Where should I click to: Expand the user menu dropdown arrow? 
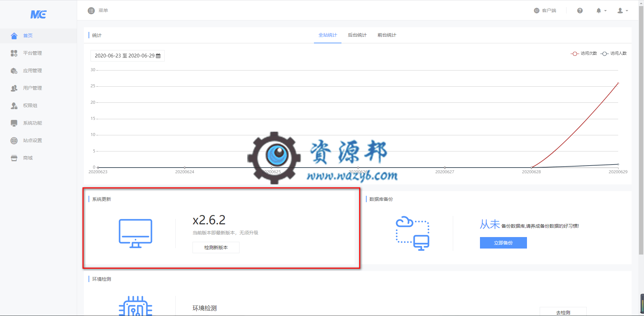(627, 11)
